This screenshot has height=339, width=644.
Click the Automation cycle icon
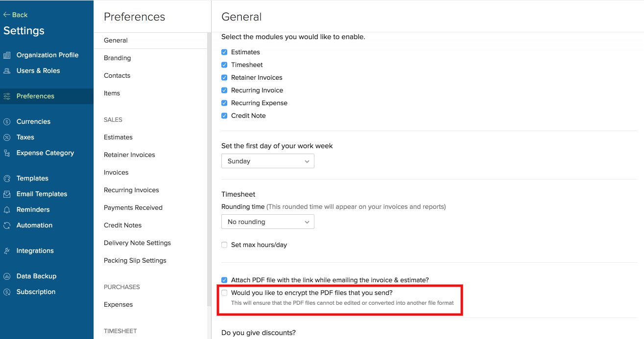pos(7,226)
